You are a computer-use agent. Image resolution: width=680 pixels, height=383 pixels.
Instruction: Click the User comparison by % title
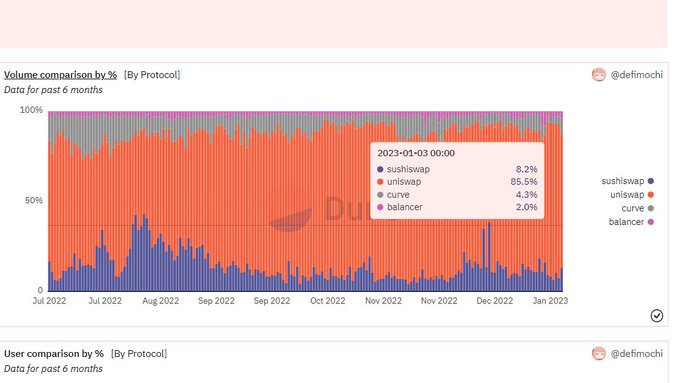pyautogui.click(x=54, y=354)
